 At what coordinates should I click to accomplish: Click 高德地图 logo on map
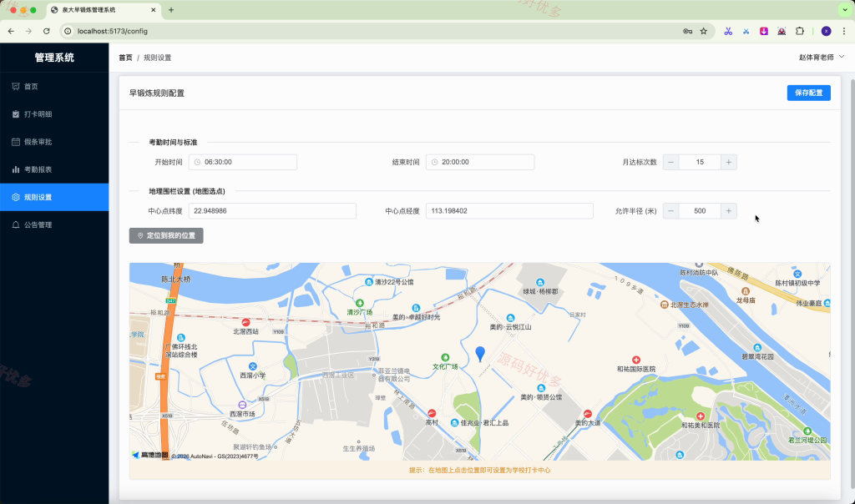pos(150,455)
